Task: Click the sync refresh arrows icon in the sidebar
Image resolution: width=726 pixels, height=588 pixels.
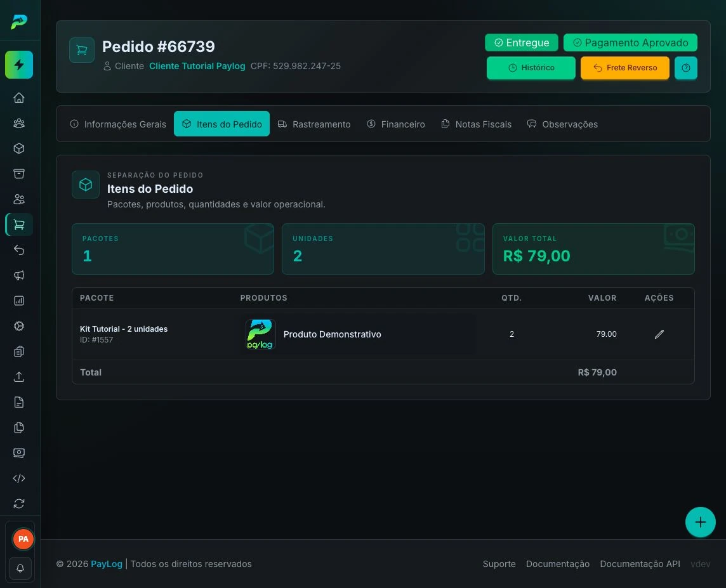Action: pyautogui.click(x=19, y=504)
